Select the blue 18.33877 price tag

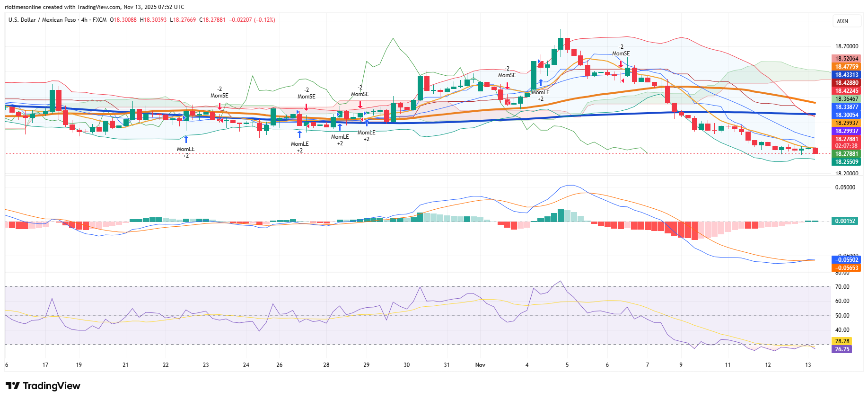click(847, 107)
